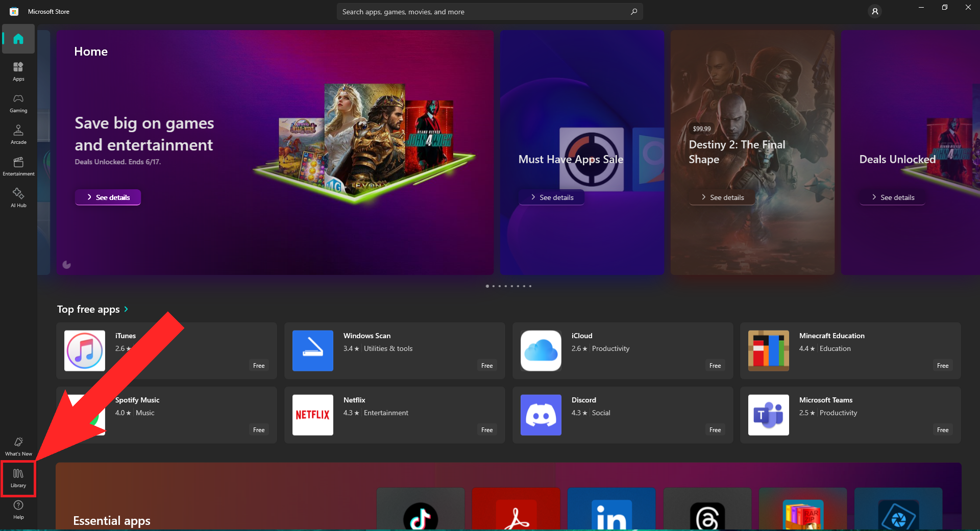Click Free button for Discord

tap(715, 430)
